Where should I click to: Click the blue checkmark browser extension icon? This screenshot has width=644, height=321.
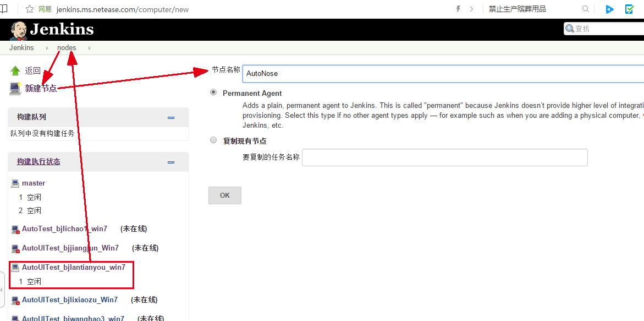(x=629, y=9)
